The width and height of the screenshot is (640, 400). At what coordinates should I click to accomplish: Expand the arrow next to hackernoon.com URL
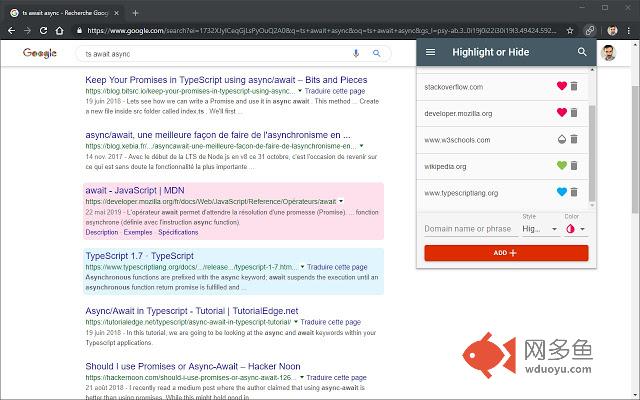(x=302, y=377)
